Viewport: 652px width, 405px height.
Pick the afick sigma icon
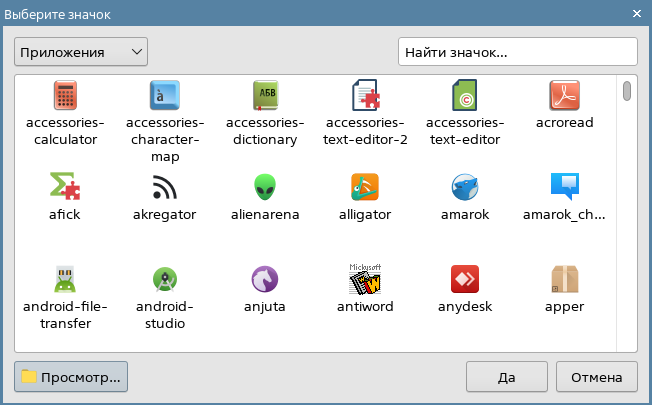tap(65, 186)
